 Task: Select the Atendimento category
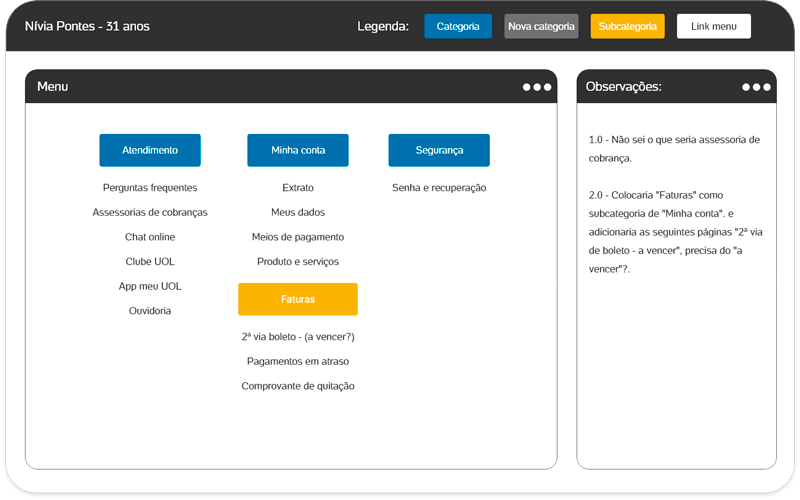pos(150,150)
